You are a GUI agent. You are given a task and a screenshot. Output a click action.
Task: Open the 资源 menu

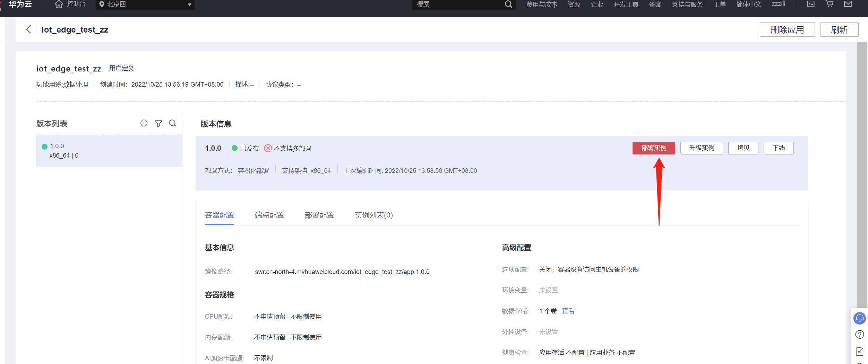(574, 4)
